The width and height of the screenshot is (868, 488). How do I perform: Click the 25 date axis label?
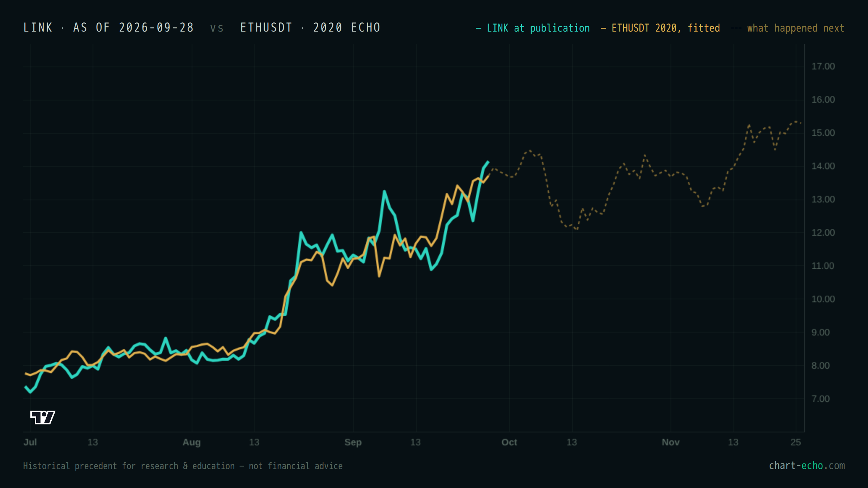point(796,442)
